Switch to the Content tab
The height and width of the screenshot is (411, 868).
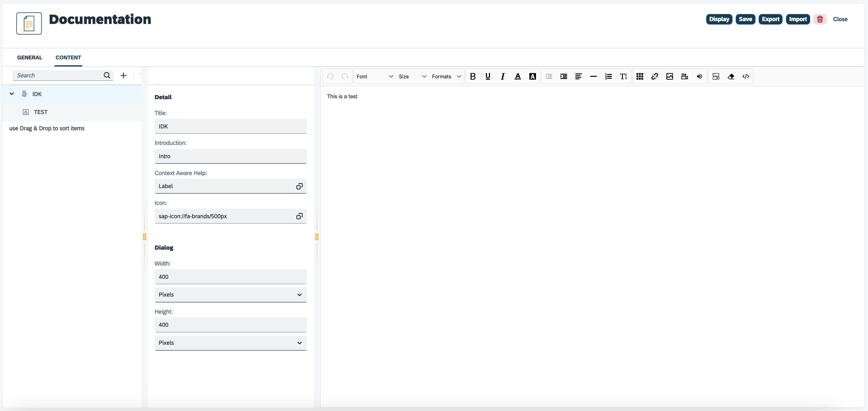[x=67, y=58]
